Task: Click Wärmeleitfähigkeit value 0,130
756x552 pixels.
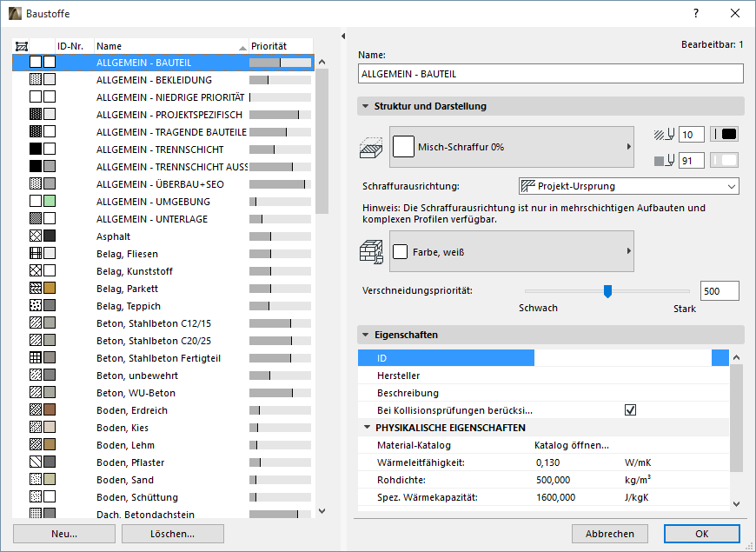Action: (547, 462)
